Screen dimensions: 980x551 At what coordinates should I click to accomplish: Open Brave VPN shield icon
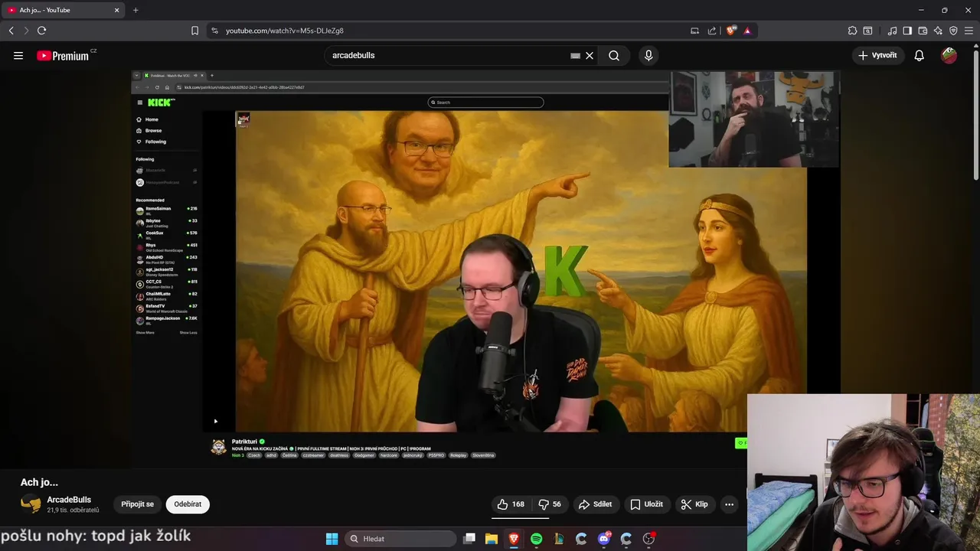953,31
